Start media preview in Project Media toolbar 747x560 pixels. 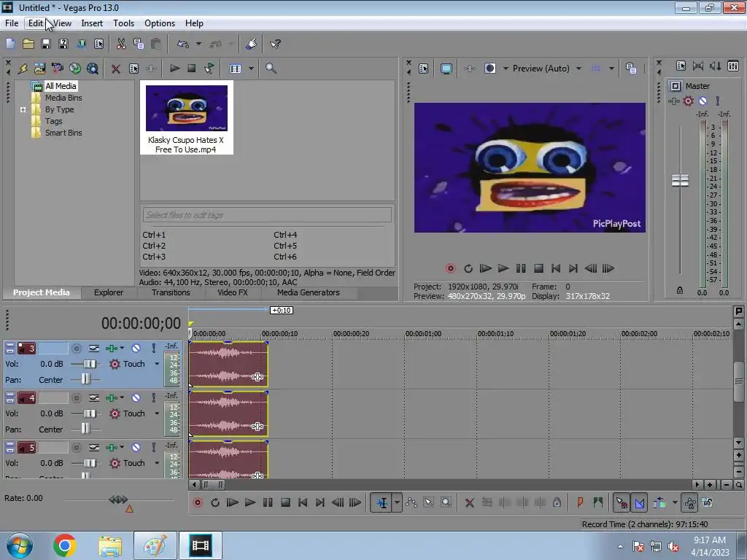pos(174,68)
